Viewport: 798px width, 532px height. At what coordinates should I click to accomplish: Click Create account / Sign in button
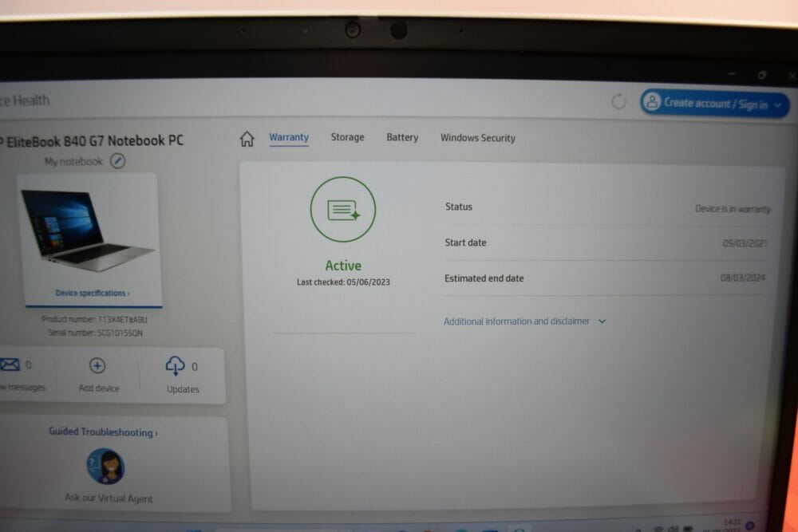point(714,104)
